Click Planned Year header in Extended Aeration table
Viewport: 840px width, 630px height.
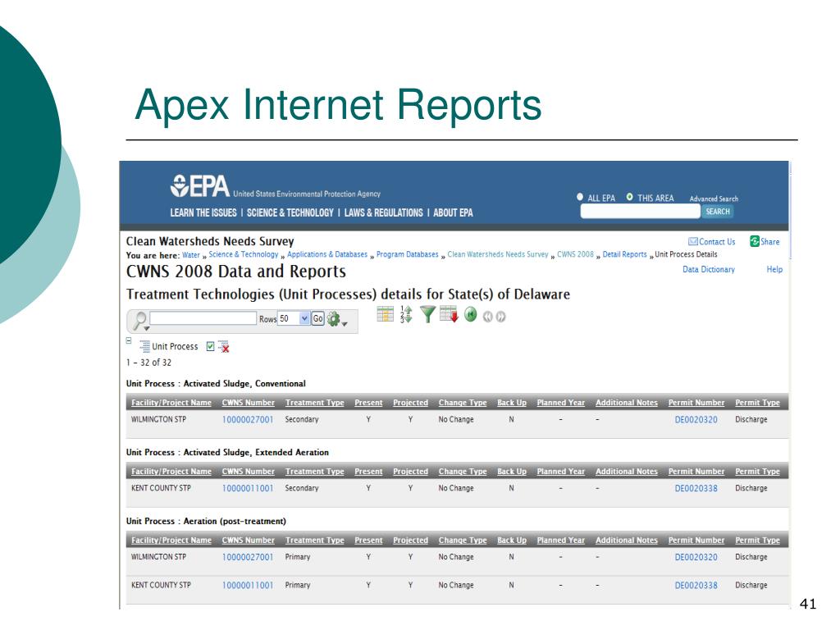(x=561, y=472)
